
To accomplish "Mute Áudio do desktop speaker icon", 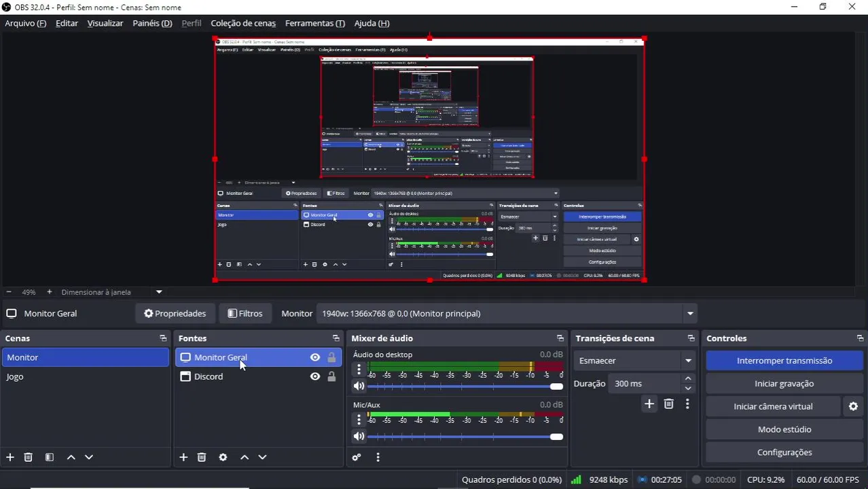I will pos(359,386).
